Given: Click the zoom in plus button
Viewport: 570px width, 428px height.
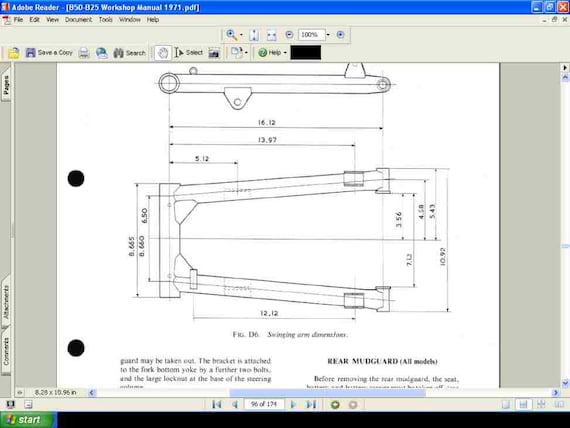Looking at the screenshot, I should (340, 35).
